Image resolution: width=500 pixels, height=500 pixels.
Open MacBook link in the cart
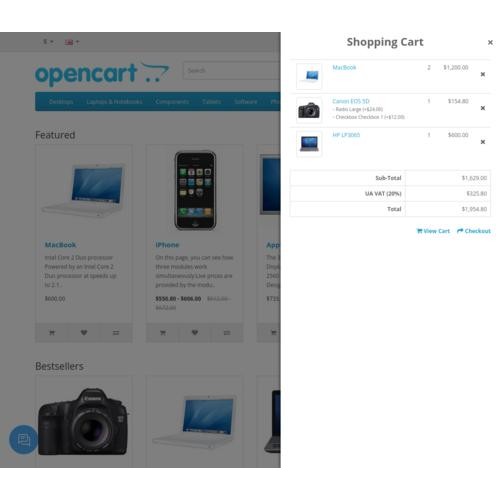coord(344,68)
